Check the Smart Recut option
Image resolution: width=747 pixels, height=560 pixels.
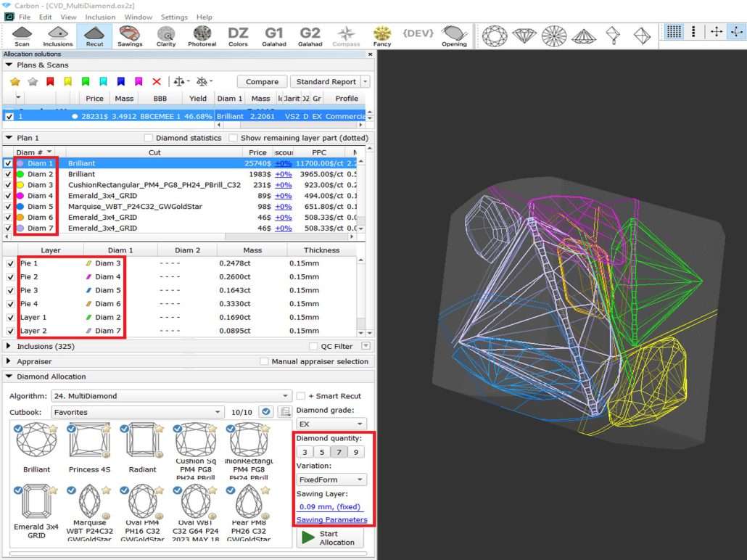[x=301, y=396]
